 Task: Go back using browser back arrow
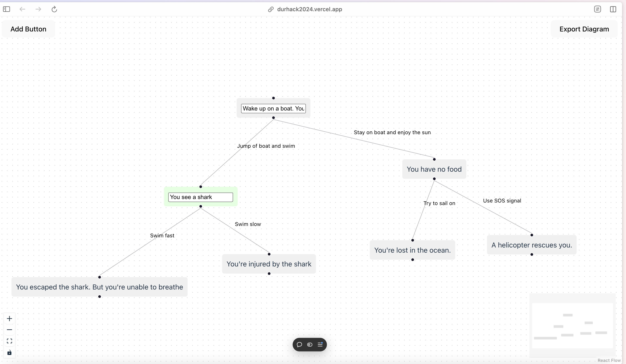pyautogui.click(x=22, y=9)
